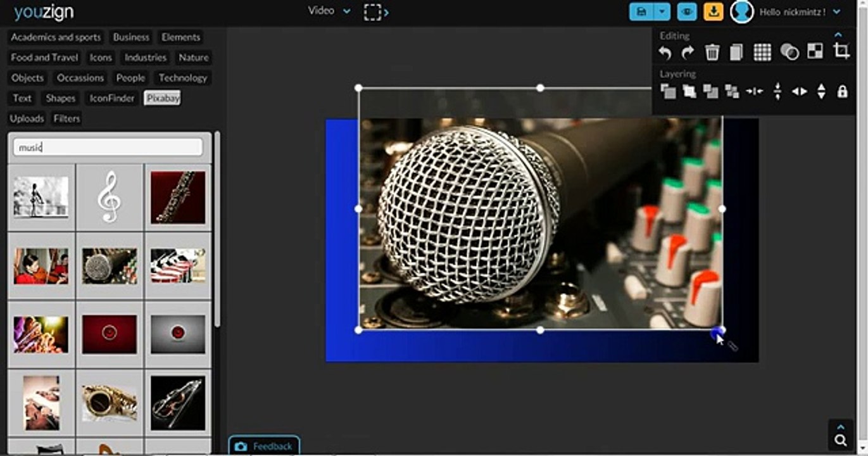
Task: Open the Filters section
Action: (66, 118)
